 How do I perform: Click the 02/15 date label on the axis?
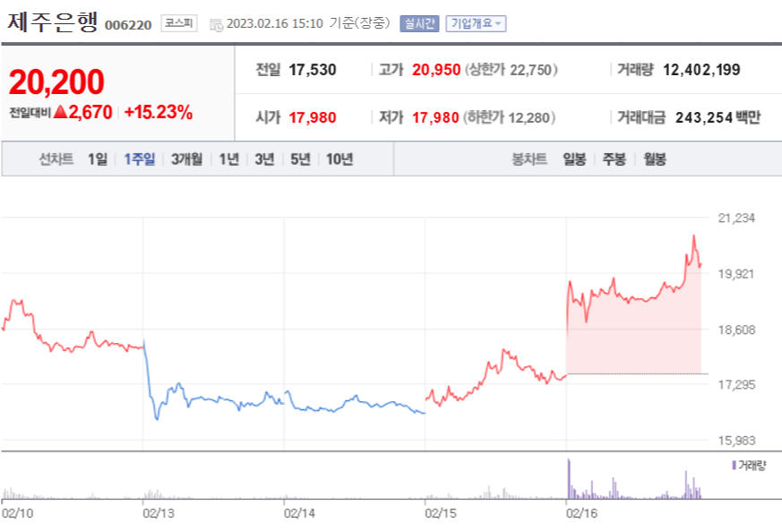(x=441, y=513)
